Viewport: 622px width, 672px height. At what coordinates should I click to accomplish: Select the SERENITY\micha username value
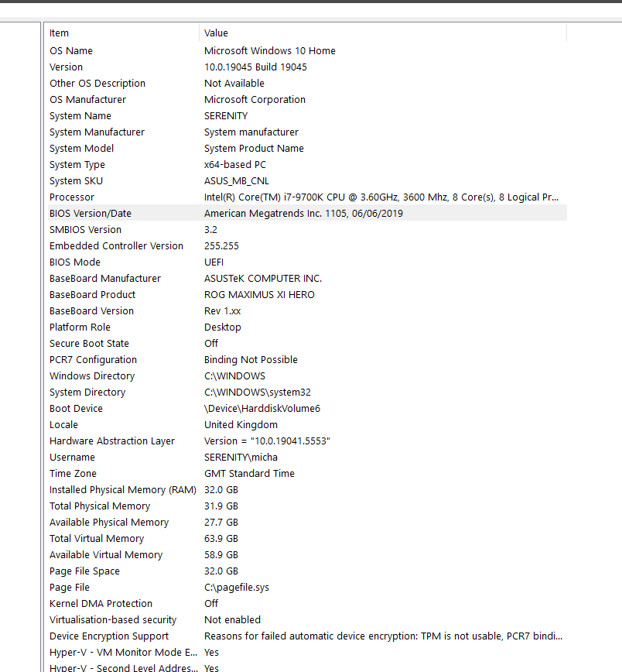tap(241, 458)
